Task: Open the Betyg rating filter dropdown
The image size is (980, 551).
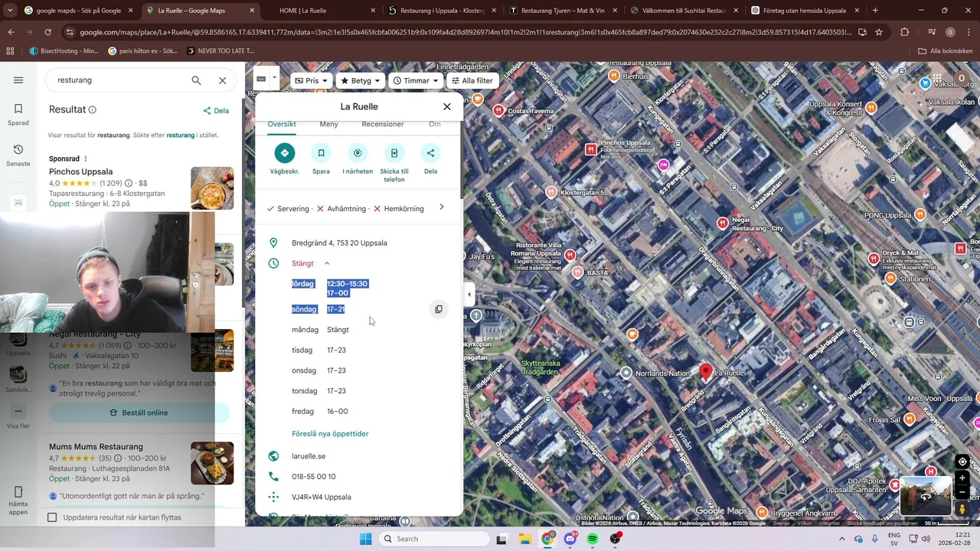Action: [360, 80]
